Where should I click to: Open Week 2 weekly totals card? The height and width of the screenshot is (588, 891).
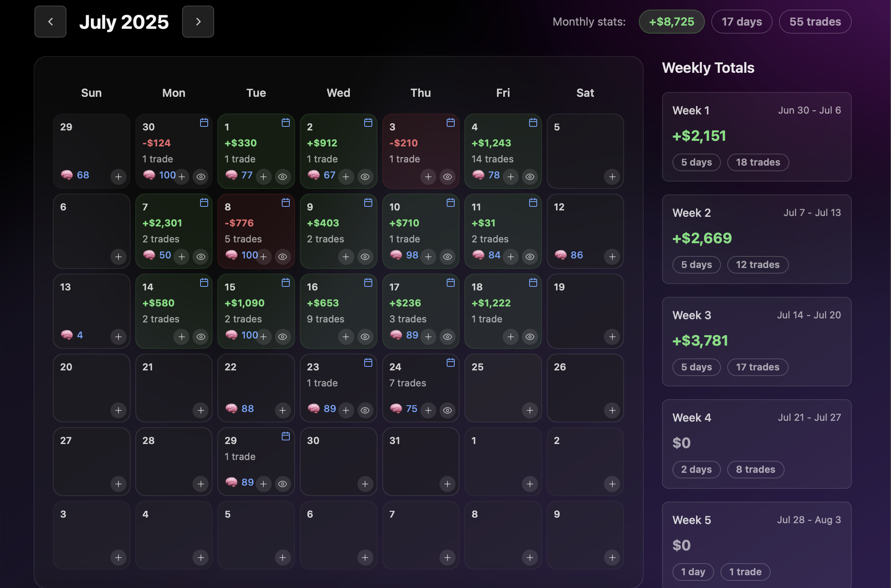757,239
